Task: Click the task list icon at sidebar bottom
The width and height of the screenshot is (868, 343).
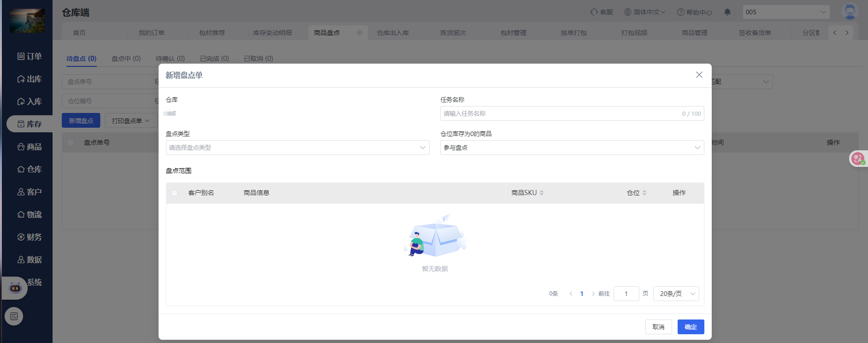Action: (14, 316)
